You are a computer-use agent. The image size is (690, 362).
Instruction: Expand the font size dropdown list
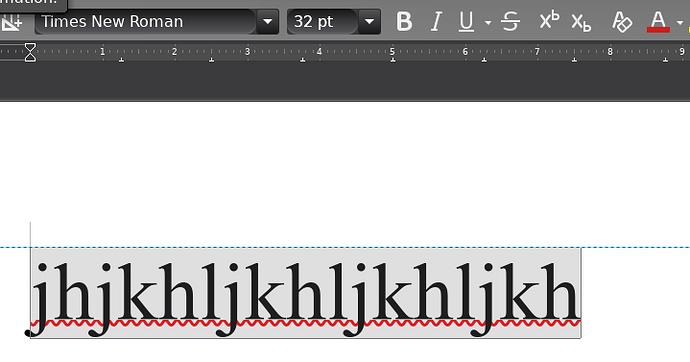pos(370,22)
